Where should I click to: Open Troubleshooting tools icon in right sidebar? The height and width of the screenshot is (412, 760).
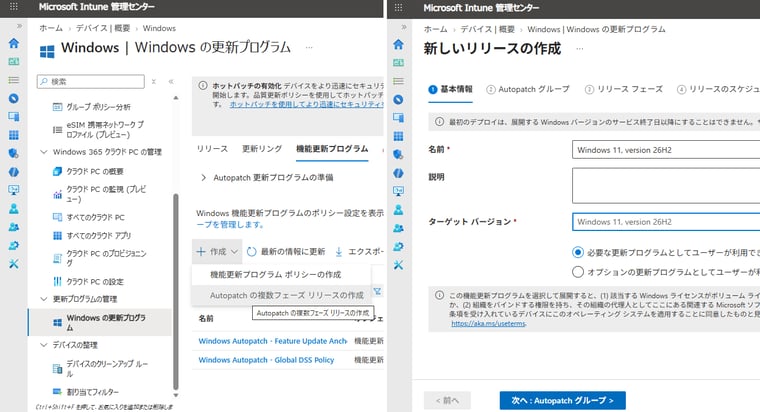click(398, 265)
